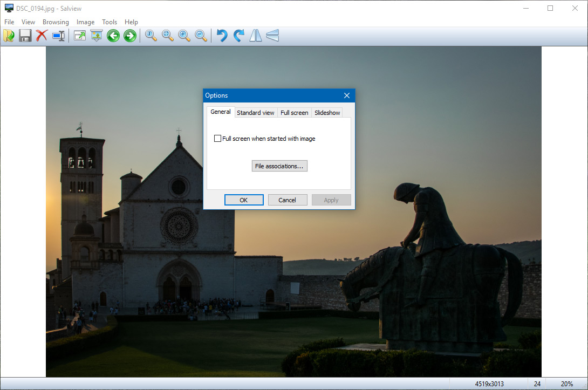Click the File associations... button
The width and height of the screenshot is (588, 390).
point(279,166)
